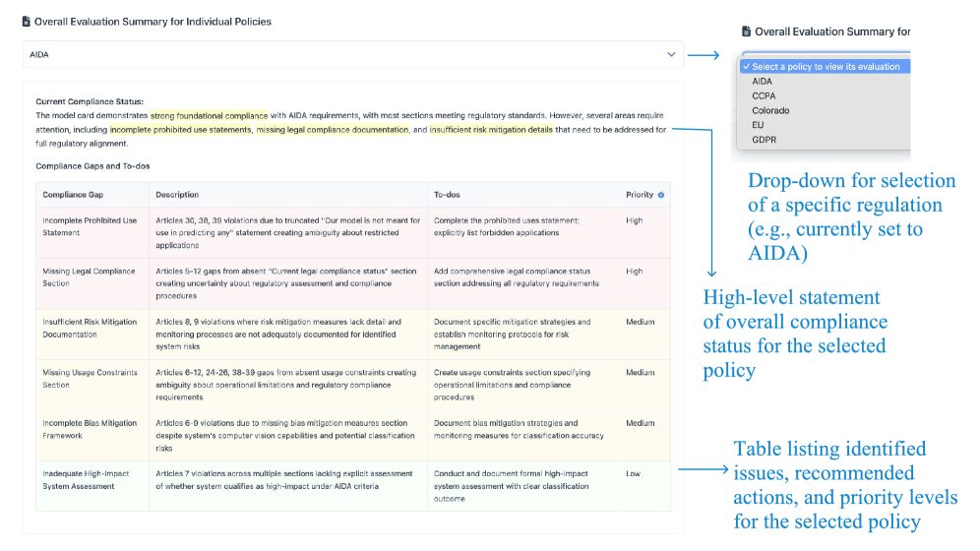Click 'Current Compliance Status:' heading
This screenshot has width=980, height=551.
point(90,101)
